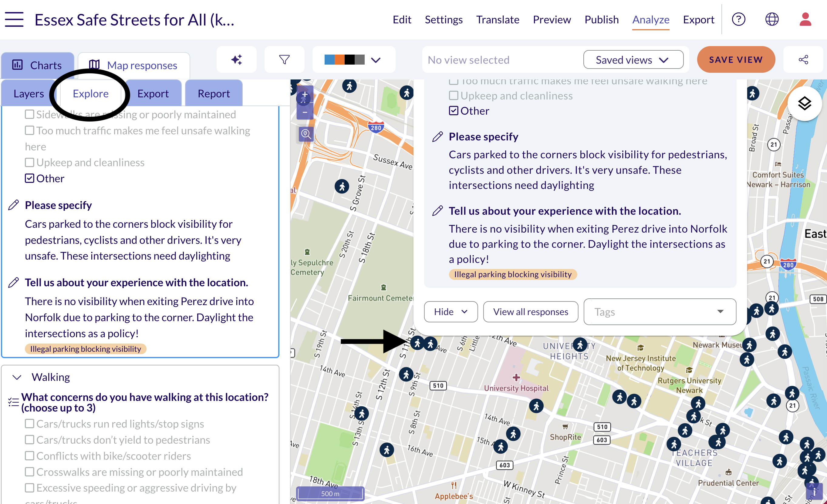Open the Hide dropdown in popup
Viewport: 827px width, 504px height.
pos(451,312)
